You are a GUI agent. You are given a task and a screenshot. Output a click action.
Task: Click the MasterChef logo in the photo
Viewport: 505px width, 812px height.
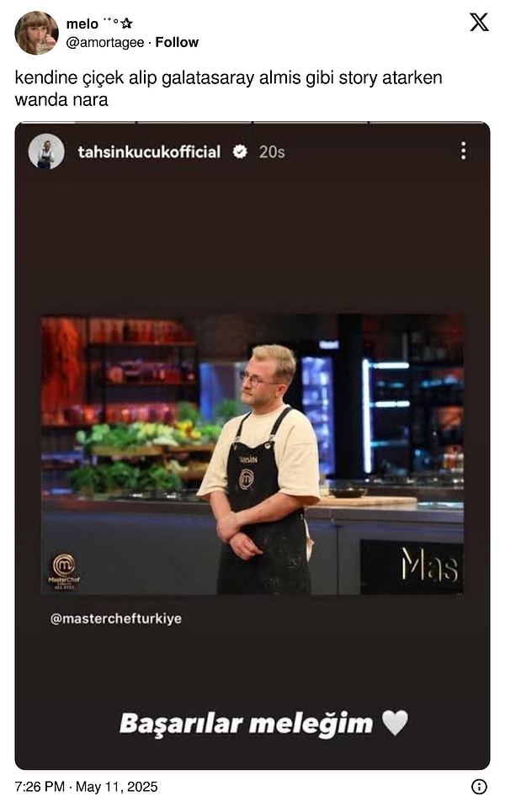(x=64, y=571)
